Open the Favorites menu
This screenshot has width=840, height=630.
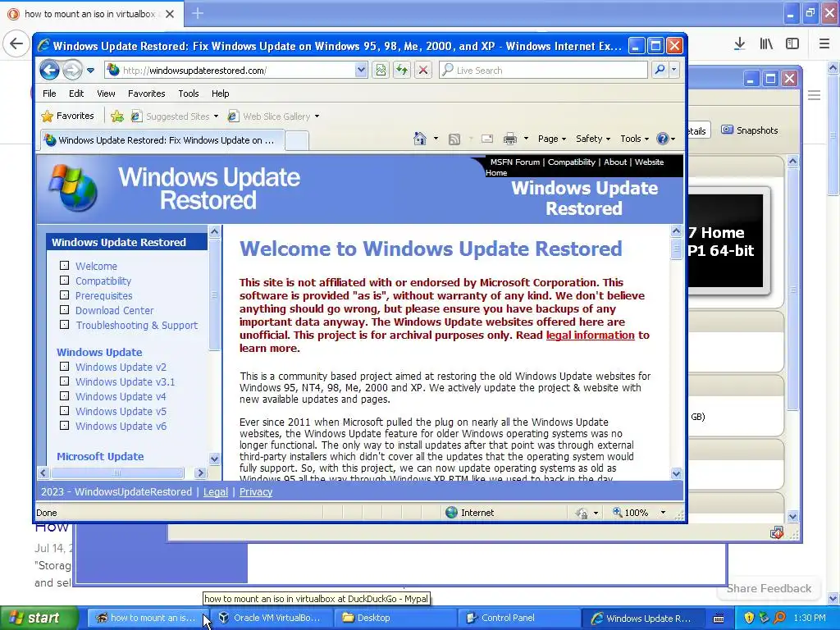click(146, 94)
